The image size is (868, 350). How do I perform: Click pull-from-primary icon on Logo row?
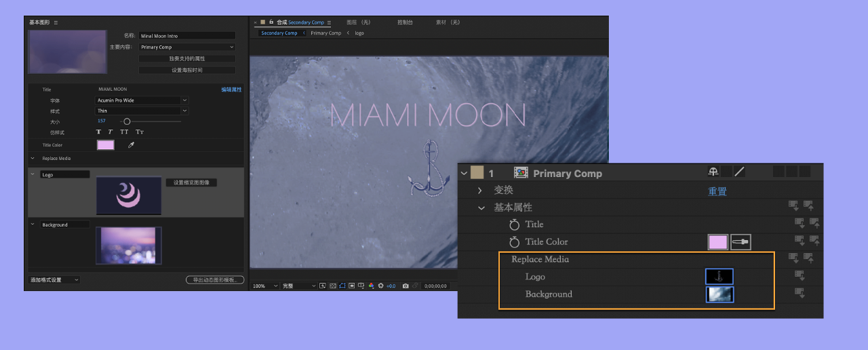[x=800, y=275]
